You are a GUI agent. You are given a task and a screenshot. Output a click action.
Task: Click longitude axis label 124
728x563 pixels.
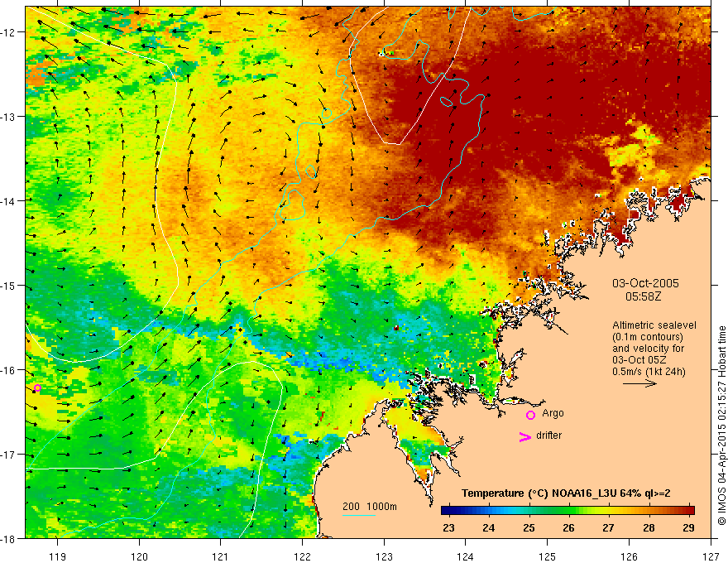[x=466, y=556]
